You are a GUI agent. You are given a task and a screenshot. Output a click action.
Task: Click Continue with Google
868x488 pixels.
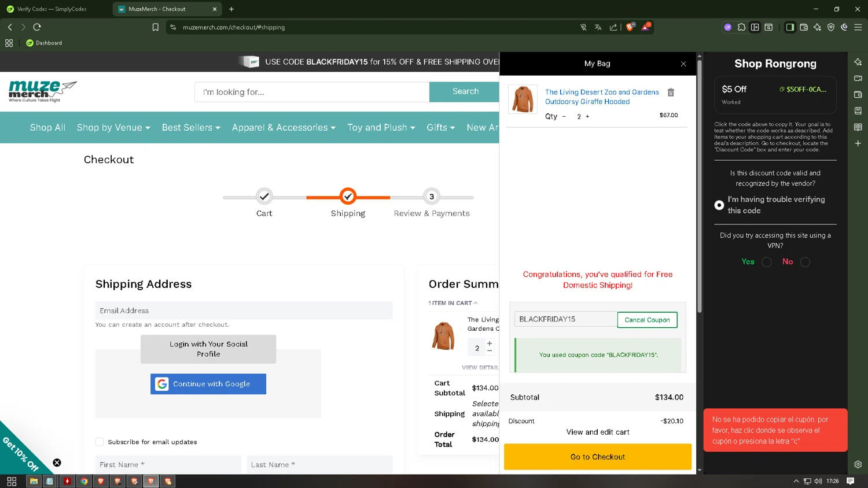[x=208, y=384]
